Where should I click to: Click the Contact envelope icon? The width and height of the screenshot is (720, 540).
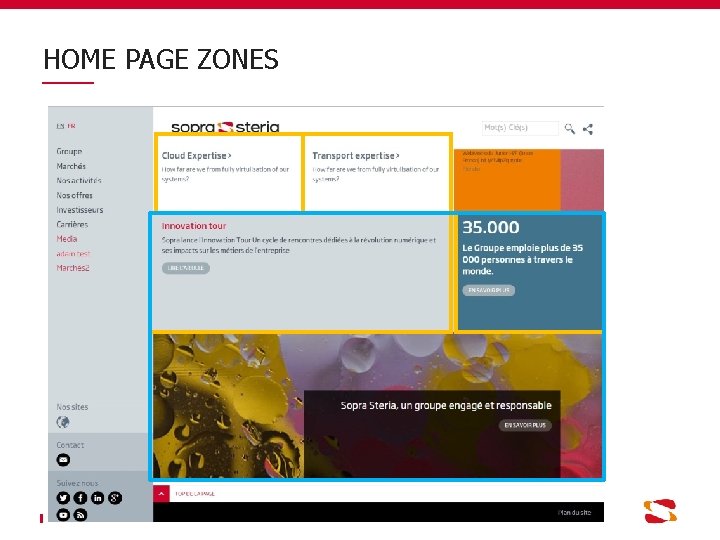click(x=63, y=460)
